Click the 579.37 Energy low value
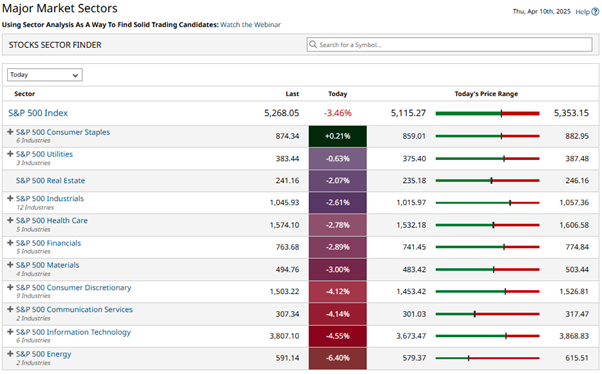Screen dimensions: 602x374 click(x=414, y=358)
